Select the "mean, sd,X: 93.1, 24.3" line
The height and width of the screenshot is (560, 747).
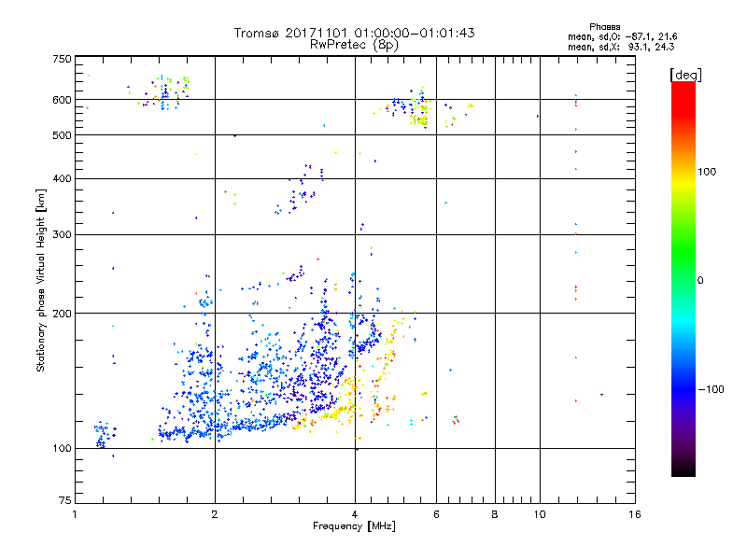tap(621, 47)
